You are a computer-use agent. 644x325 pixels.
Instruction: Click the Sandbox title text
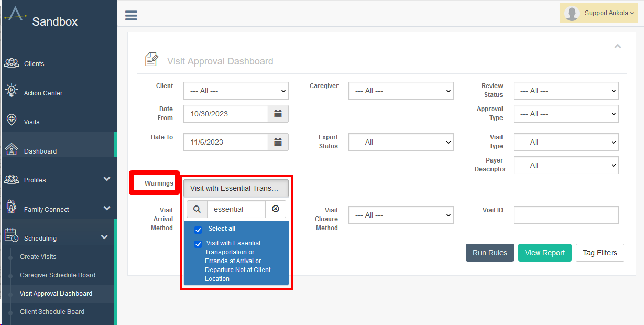pyautogui.click(x=55, y=21)
